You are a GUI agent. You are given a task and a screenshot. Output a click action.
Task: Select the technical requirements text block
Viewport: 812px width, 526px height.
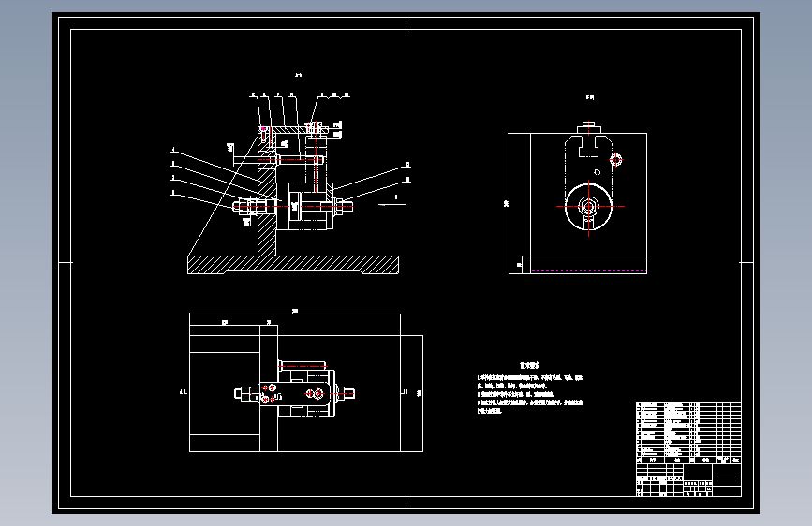[530, 387]
